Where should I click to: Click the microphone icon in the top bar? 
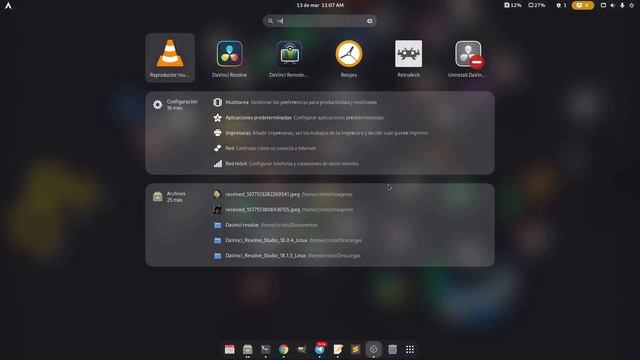pyautogui.click(x=622, y=5)
